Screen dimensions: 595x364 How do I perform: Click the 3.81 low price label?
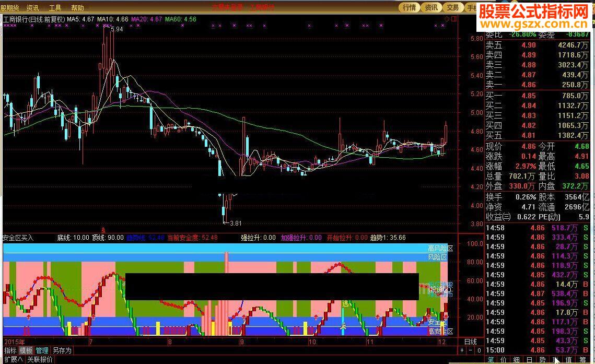click(x=236, y=224)
